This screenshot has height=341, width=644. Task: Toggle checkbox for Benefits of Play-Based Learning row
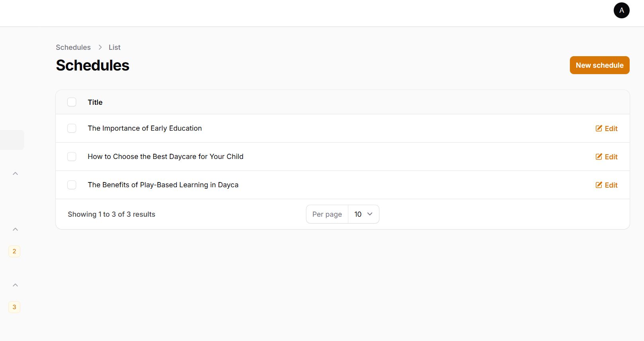tap(72, 185)
